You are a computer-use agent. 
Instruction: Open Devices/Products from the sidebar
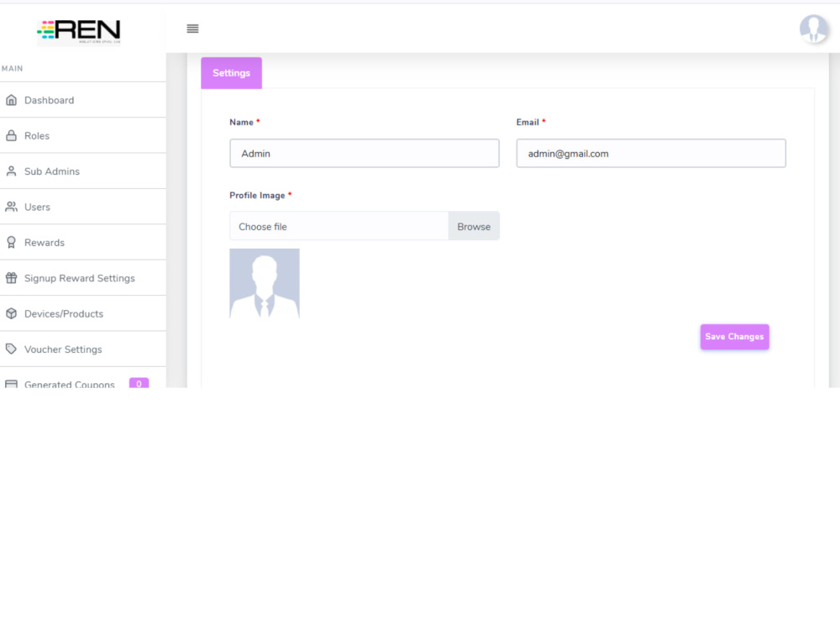point(83,314)
